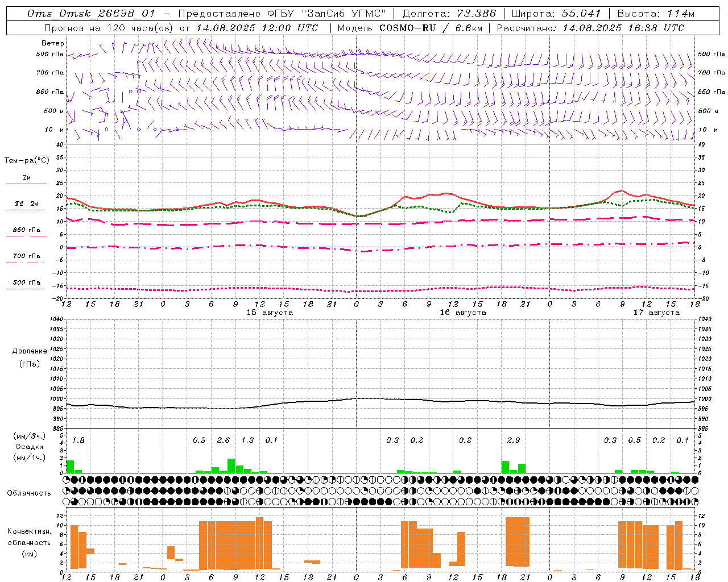
Task: Click the station title Oms_Omsk_26698_01
Action: (91, 14)
